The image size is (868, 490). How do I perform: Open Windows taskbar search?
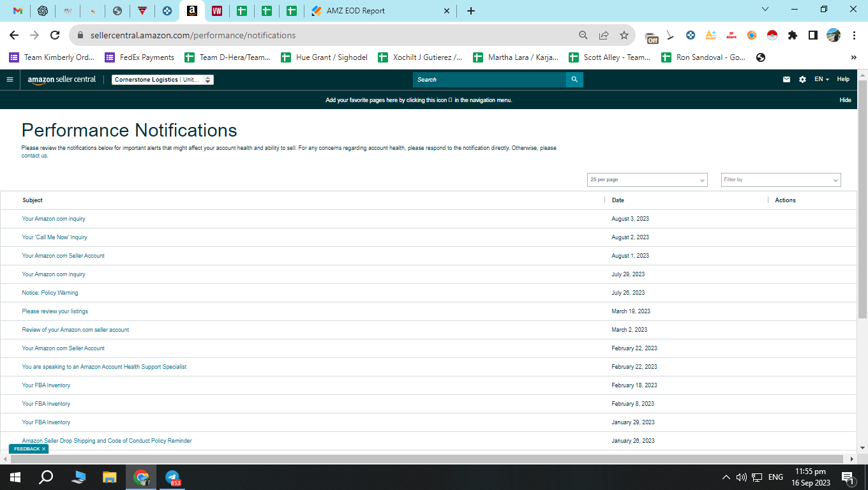[x=46, y=477]
